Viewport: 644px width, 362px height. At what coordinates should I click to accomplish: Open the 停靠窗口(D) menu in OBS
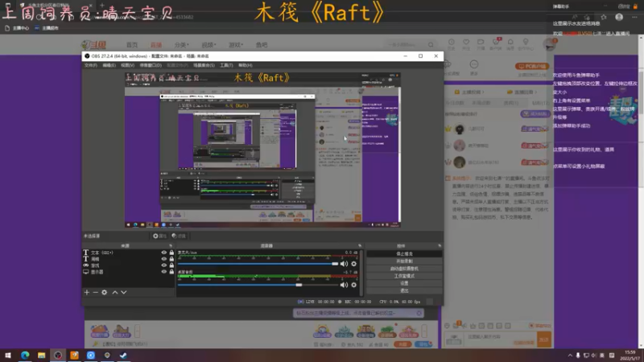[151, 65]
